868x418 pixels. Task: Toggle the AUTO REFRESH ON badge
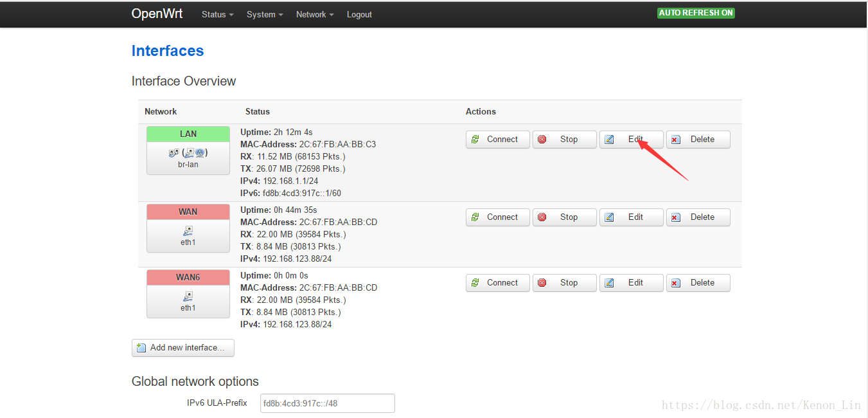pyautogui.click(x=696, y=13)
